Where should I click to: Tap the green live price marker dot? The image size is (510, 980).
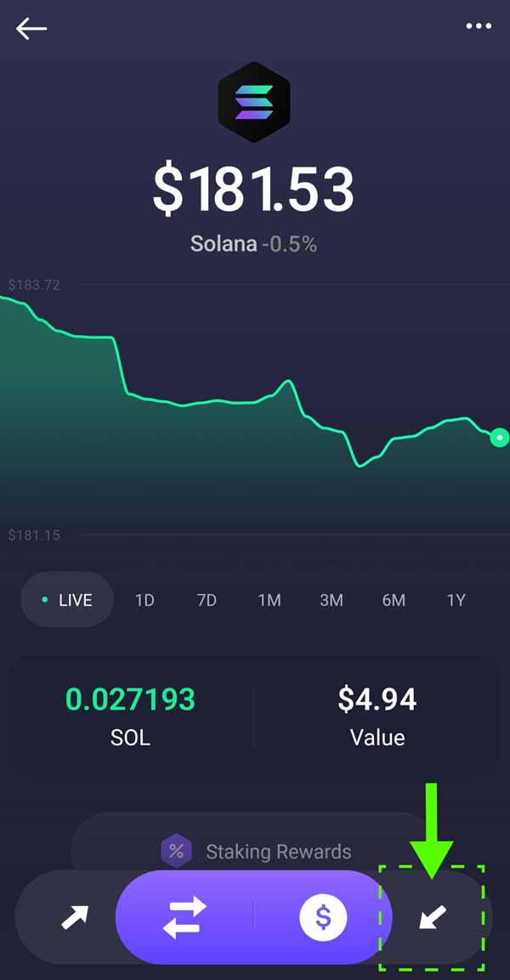(x=500, y=438)
